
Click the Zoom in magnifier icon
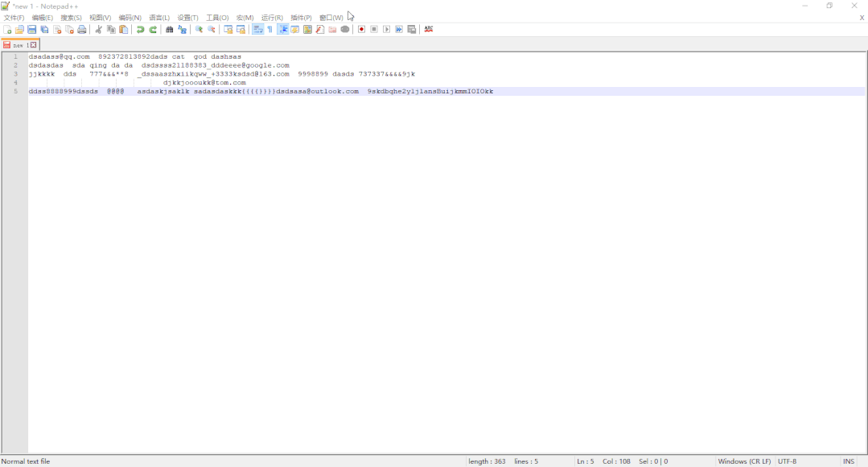199,29
